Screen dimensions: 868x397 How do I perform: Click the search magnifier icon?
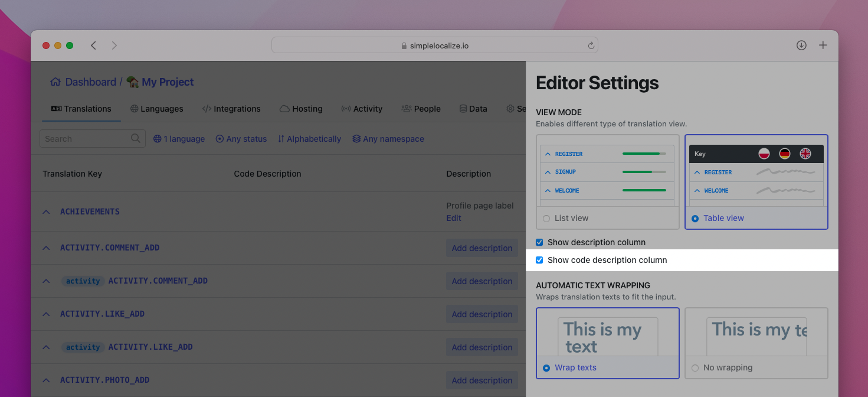coord(136,138)
